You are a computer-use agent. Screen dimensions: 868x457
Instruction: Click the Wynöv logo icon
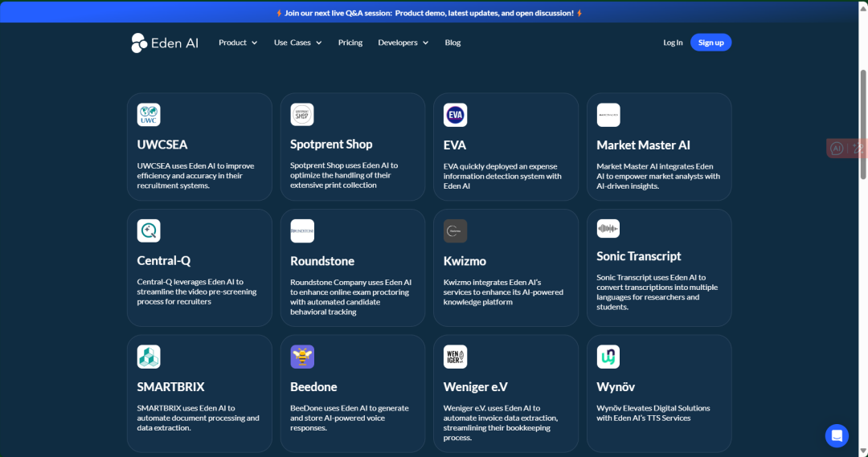608,357
